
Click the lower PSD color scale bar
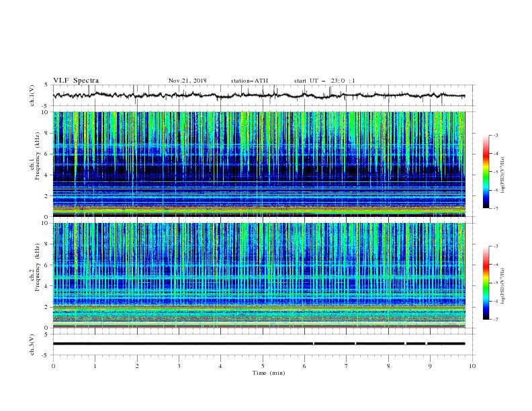click(486, 283)
